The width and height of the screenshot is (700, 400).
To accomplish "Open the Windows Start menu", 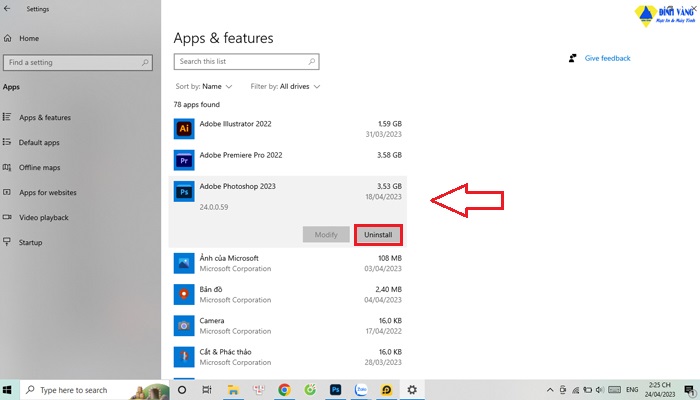I will pos(7,390).
